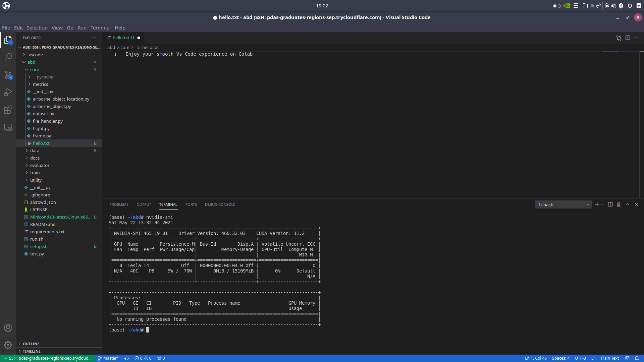Expand the OUTLINE section
Viewport: 644px width, 362px height.
[31, 344]
